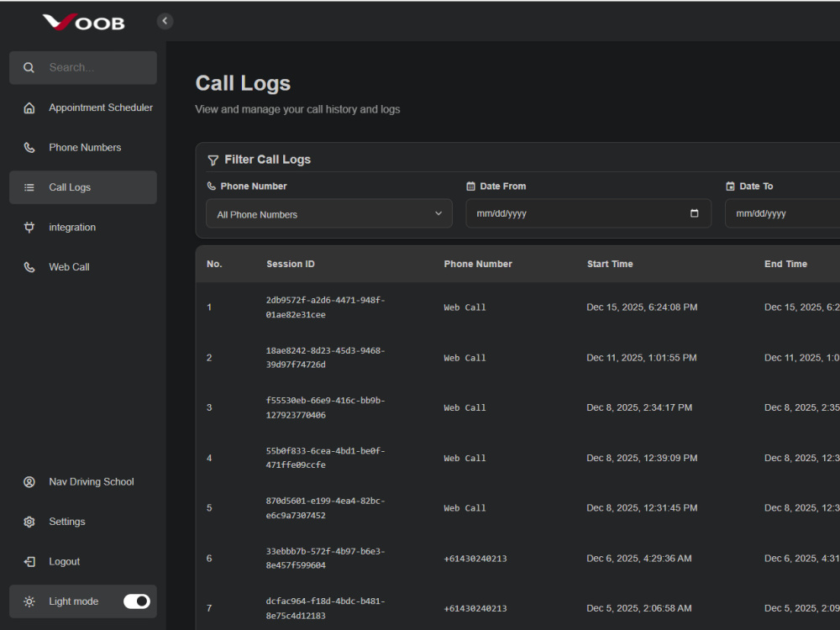Click the VOOB logo
This screenshot has width=840, height=630.
[83, 22]
